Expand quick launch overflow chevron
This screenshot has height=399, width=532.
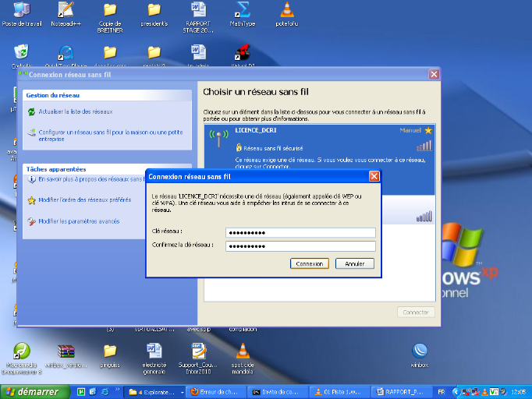[117, 389]
